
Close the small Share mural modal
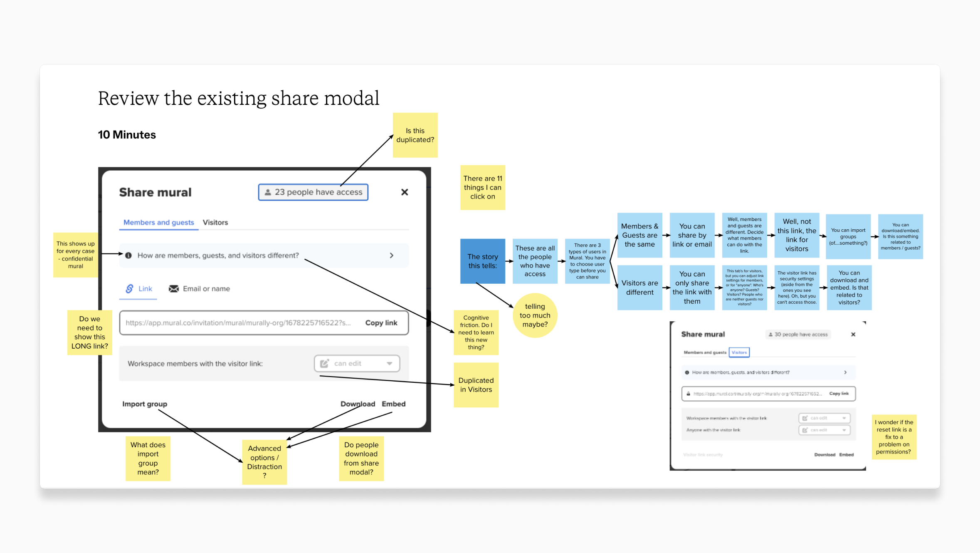coord(853,335)
